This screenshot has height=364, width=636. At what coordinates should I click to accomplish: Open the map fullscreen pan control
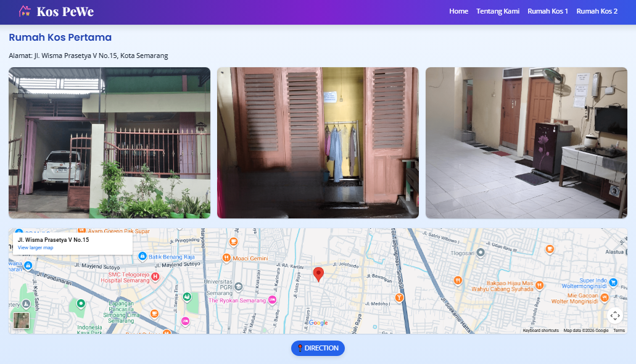click(615, 315)
